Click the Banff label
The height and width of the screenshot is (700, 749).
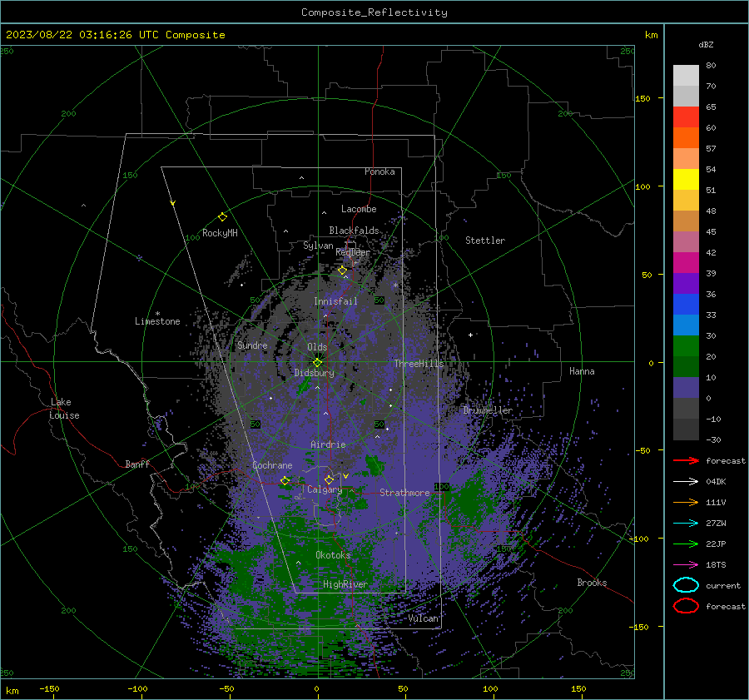coord(137,464)
